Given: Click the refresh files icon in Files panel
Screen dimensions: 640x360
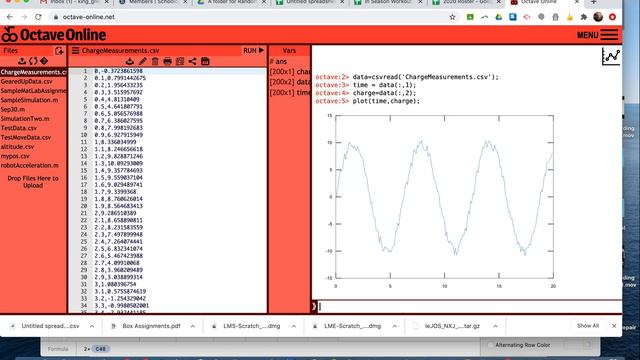Looking at the screenshot, I should [x=33, y=61].
